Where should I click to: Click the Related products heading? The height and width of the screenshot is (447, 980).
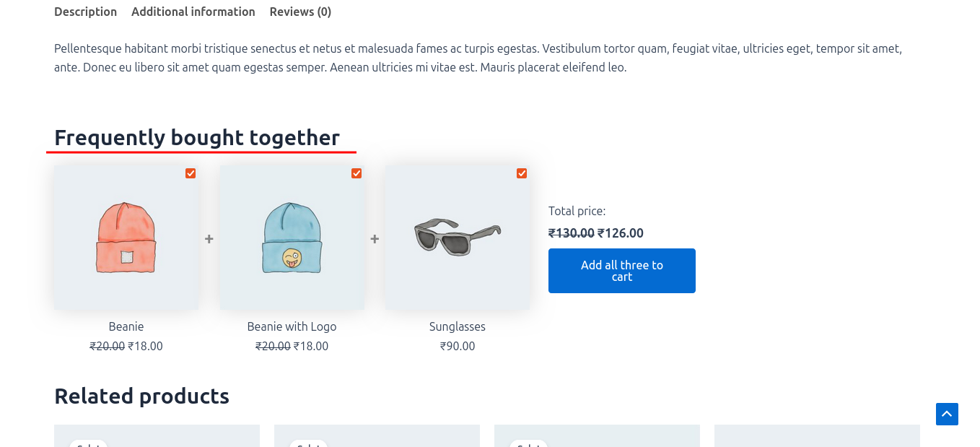click(x=141, y=396)
